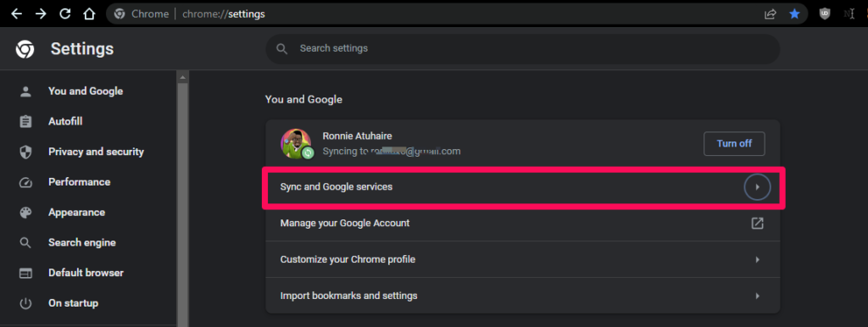Click the On startup power icon
The height and width of the screenshot is (327, 868).
(25, 303)
